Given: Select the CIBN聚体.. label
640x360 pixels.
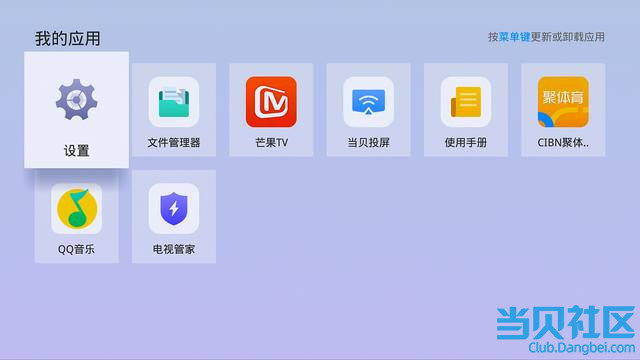Looking at the screenshot, I should click(x=563, y=142).
